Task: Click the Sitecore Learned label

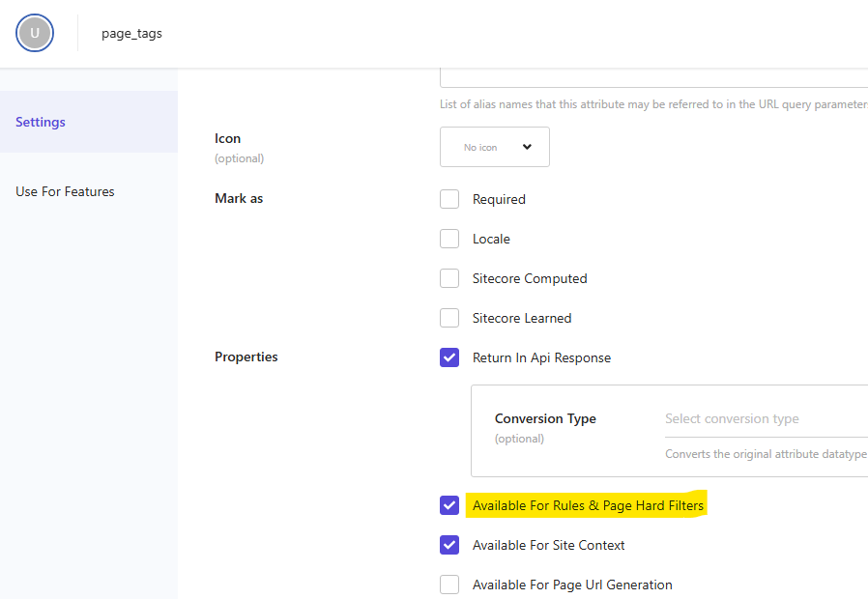Action: [x=522, y=318]
